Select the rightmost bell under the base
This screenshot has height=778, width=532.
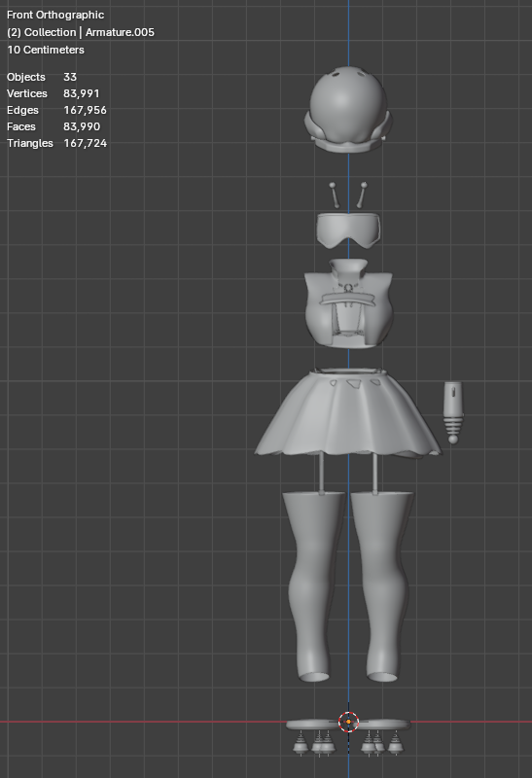tap(395, 744)
